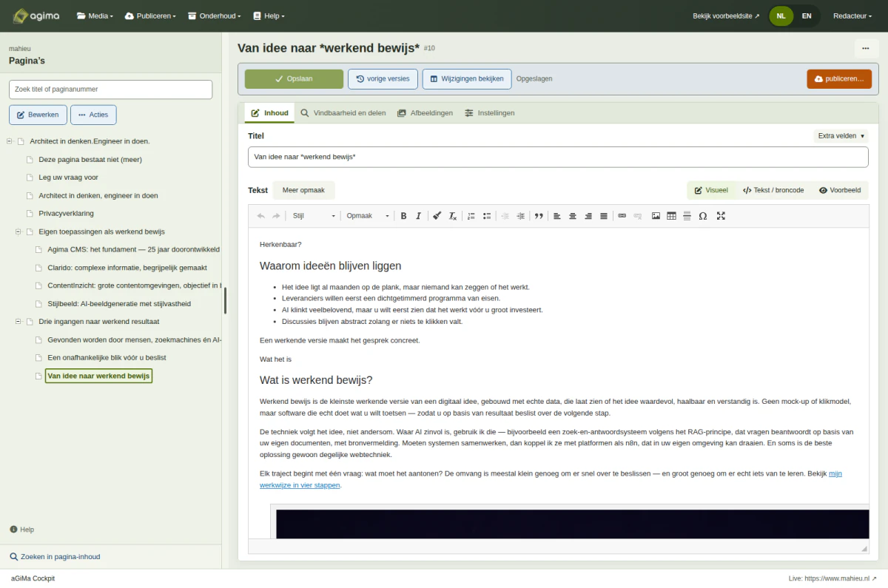Show the Voorbeeld preview mode
The width and height of the screenshot is (888, 588).
click(x=840, y=190)
